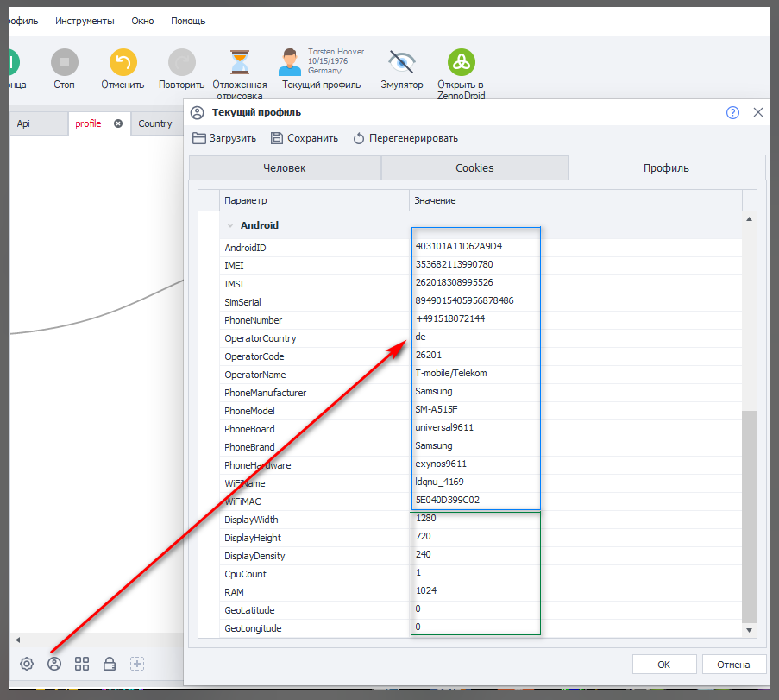Open the Окно menu

(142, 21)
